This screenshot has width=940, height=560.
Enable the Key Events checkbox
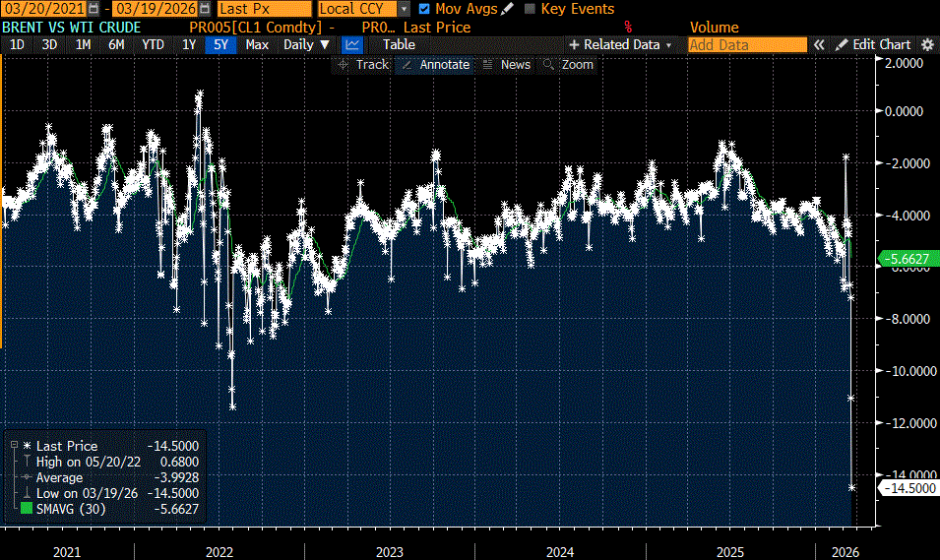click(x=531, y=9)
